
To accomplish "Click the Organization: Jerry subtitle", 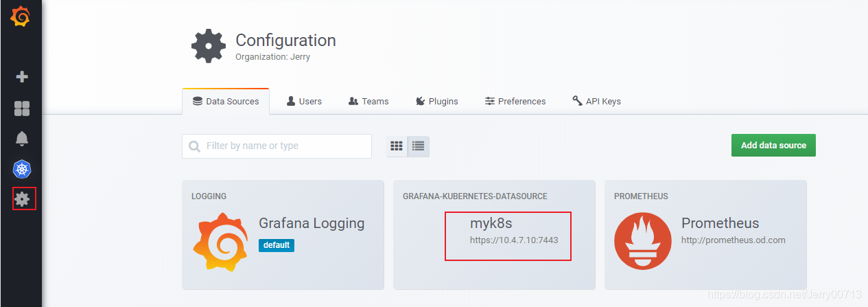I will click(272, 57).
